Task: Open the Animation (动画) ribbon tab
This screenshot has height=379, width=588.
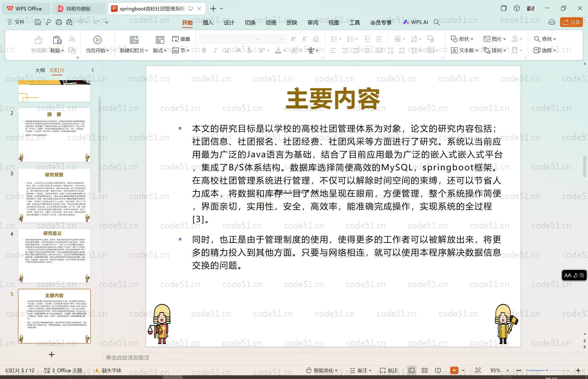Action: point(271,23)
